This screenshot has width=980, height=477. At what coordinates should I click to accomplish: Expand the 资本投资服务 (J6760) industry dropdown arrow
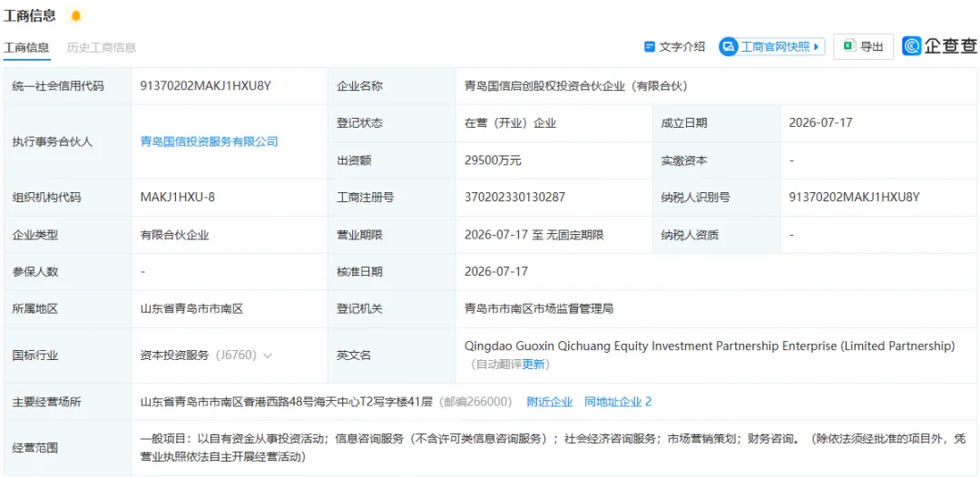point(268,355)
